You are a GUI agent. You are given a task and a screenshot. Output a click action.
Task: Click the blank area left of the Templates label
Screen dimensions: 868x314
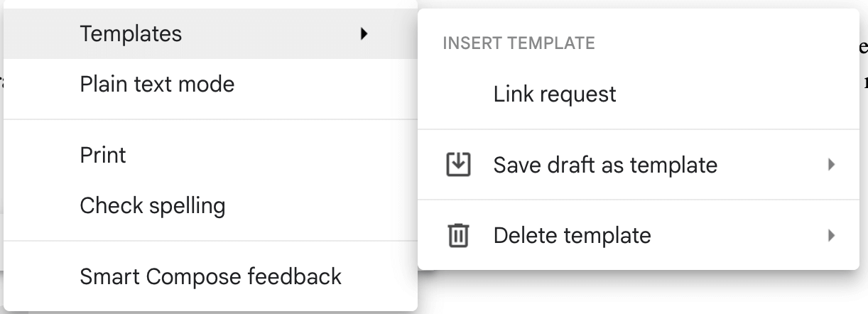point(43,33)
